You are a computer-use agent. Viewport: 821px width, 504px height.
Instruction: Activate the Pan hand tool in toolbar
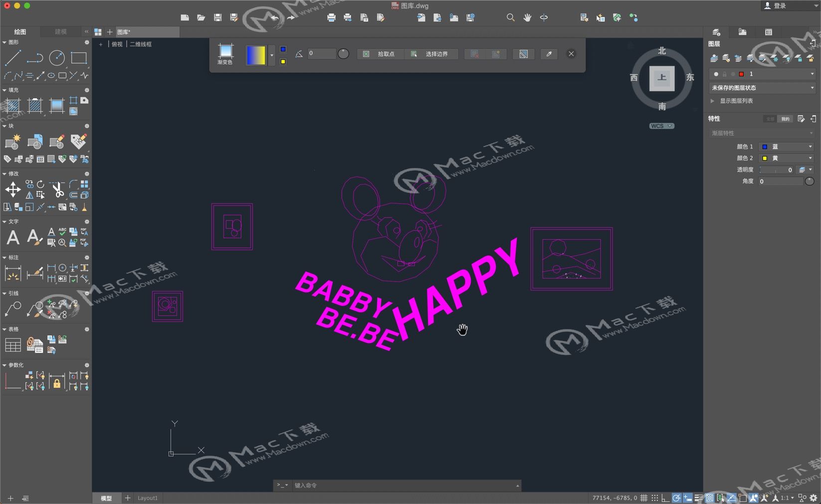pyautogui.click(x=527, y=17)
